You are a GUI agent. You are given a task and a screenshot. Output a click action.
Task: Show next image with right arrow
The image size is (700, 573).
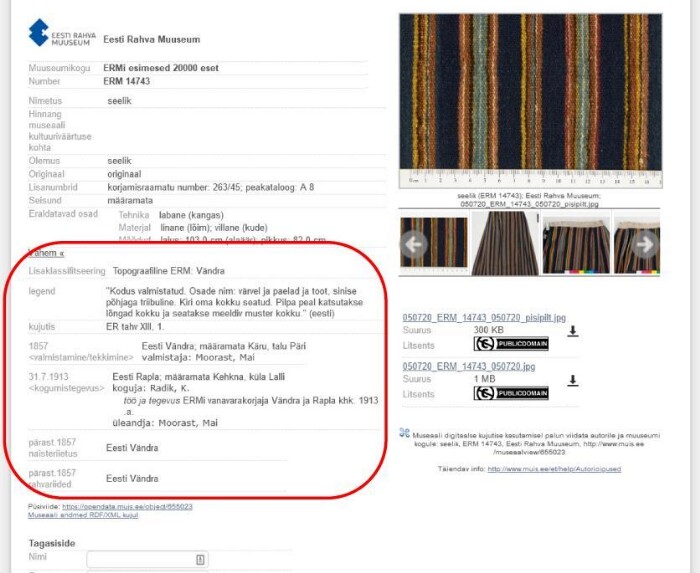click(646, 244)
